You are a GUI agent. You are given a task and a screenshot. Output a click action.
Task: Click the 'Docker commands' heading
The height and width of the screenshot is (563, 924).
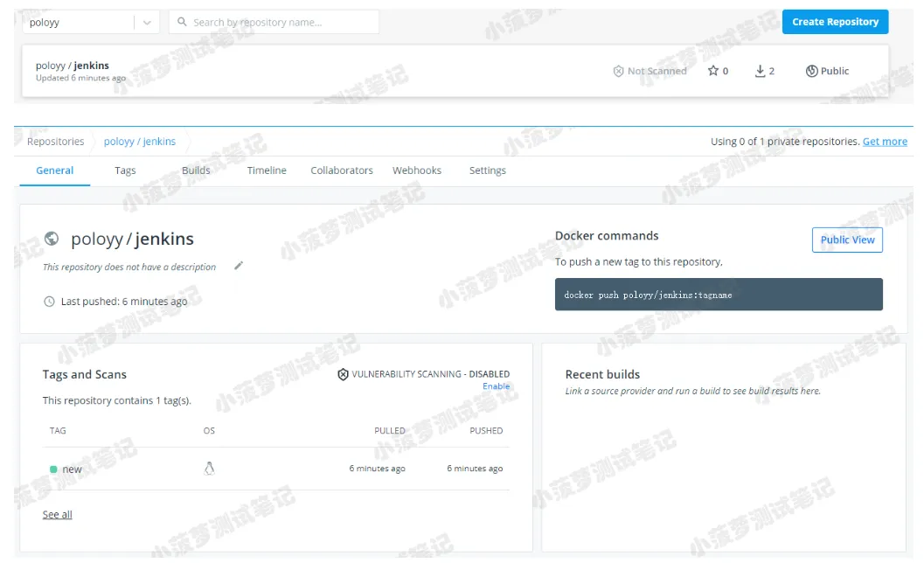[x=607, y=236]
